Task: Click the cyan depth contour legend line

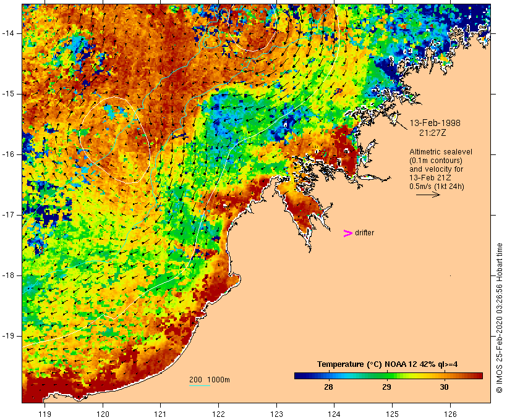Action: click(x=200, y=385)
